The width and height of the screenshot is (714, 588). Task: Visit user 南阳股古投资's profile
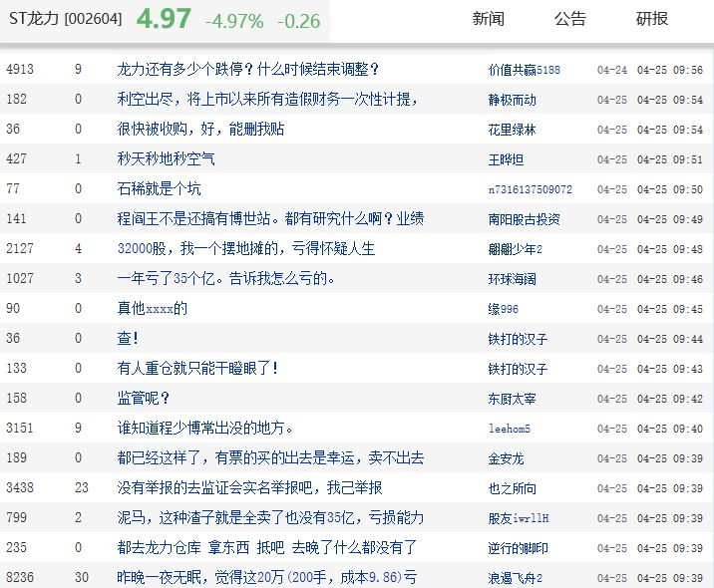(x=524, y=219)
